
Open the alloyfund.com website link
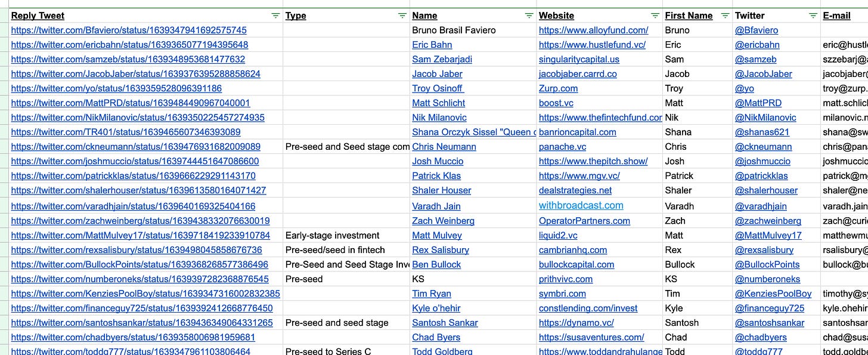click(594, 30)
